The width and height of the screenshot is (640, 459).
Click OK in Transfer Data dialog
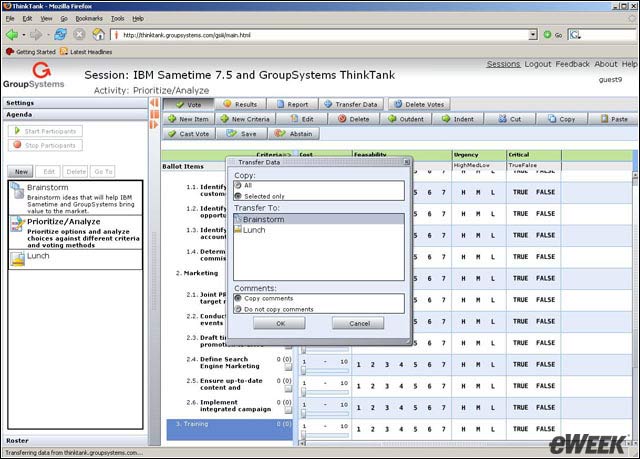click(279, 323)
